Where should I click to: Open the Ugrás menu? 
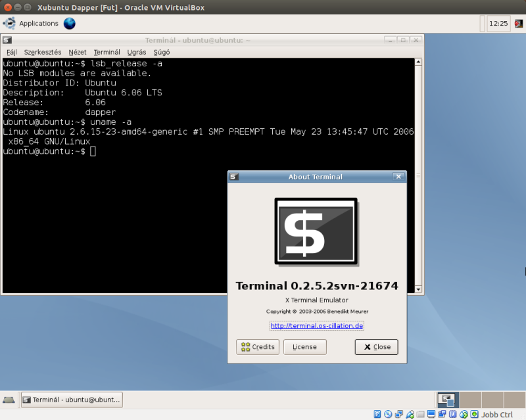(x=137, y=53)
